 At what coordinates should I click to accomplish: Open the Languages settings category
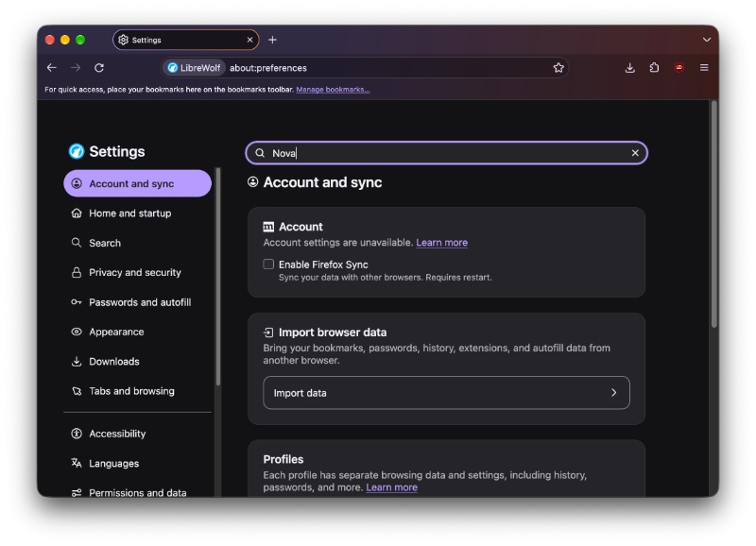[x=137, y=463]
